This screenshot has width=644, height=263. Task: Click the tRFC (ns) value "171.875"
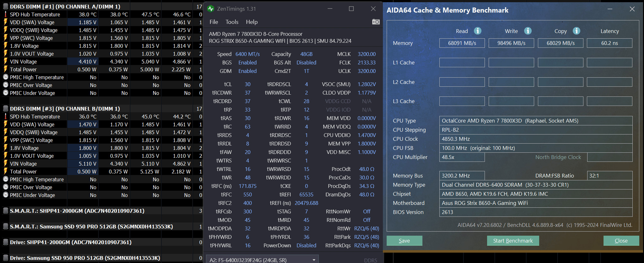[248, 186]
